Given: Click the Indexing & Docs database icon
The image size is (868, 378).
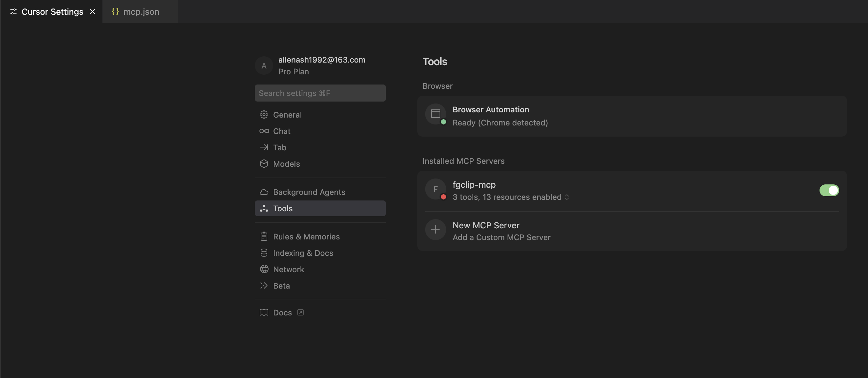Looking at the screenshot, I should pos(264,253).
